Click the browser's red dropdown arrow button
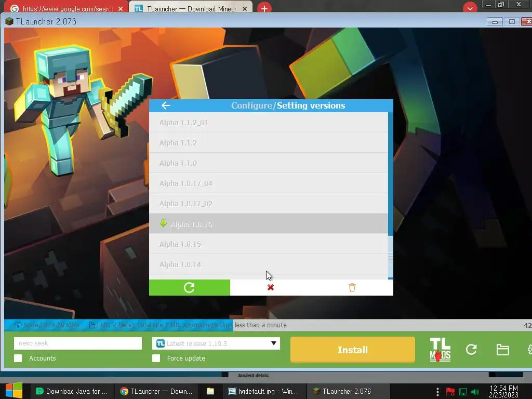This screenshot has height=399, width=532. click(x=470, y=7)
